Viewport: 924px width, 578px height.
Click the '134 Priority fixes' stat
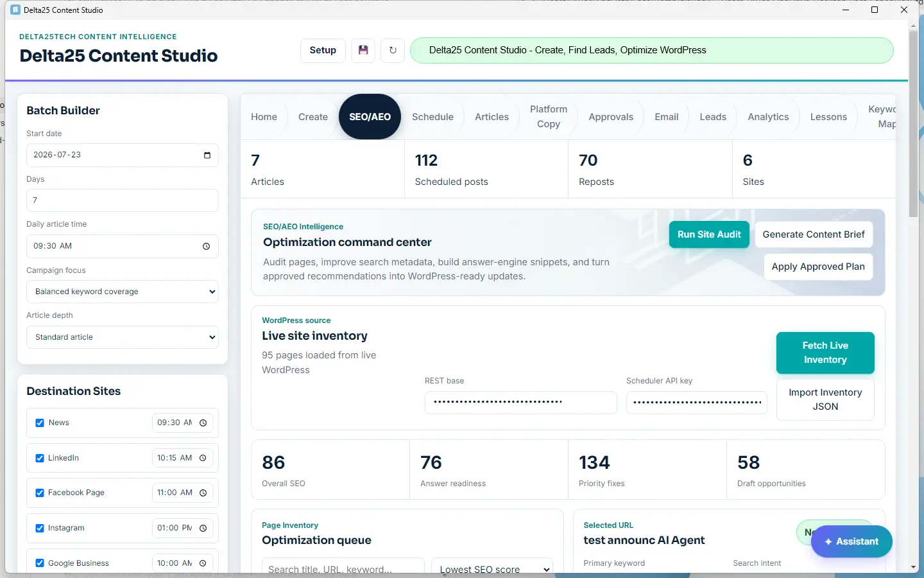647,469
